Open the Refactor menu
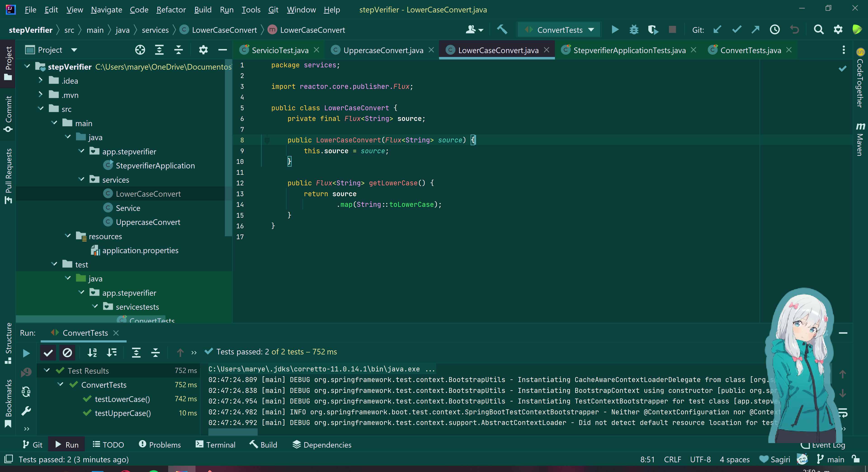Image resolution: width=868 pixels, height=472 pixels. [171, 10]
